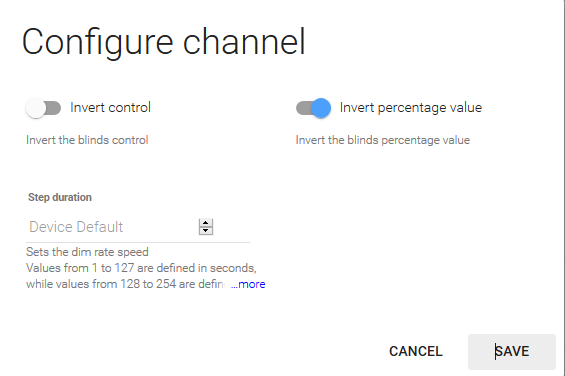Image resolution: width=565 pixels, height=376 pixels.
Task: Cancel the Configure channel dialog
Action: pyautogui.click(x=416, y=351)
